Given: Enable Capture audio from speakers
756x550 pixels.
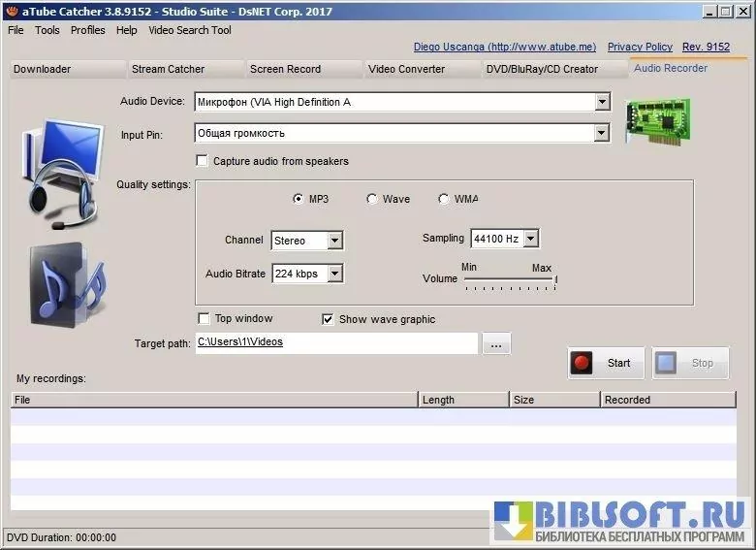Looking at the screenshot, I should coord(203,161).
